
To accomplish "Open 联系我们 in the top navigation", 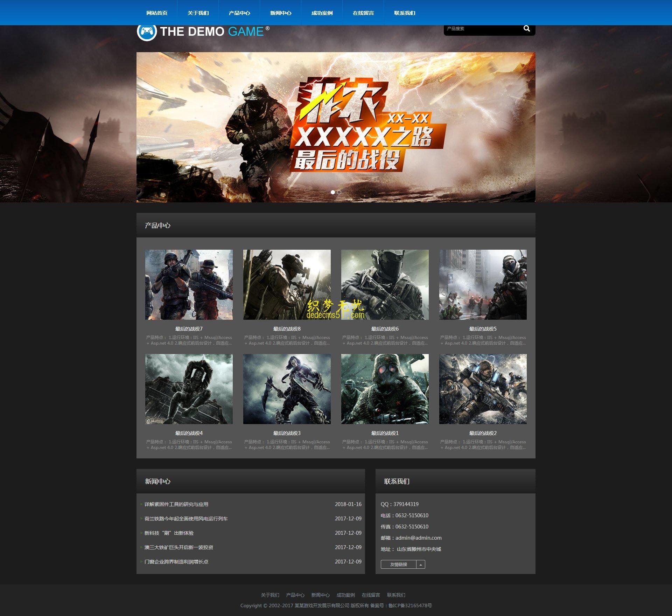I will coord(405,13).
